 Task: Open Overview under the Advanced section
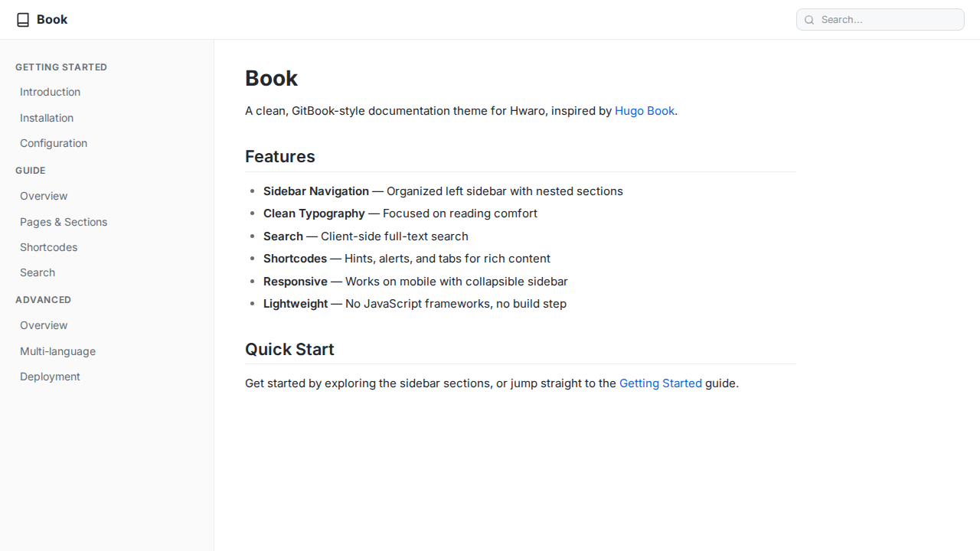pyautogui.click(x=44, y=325)
